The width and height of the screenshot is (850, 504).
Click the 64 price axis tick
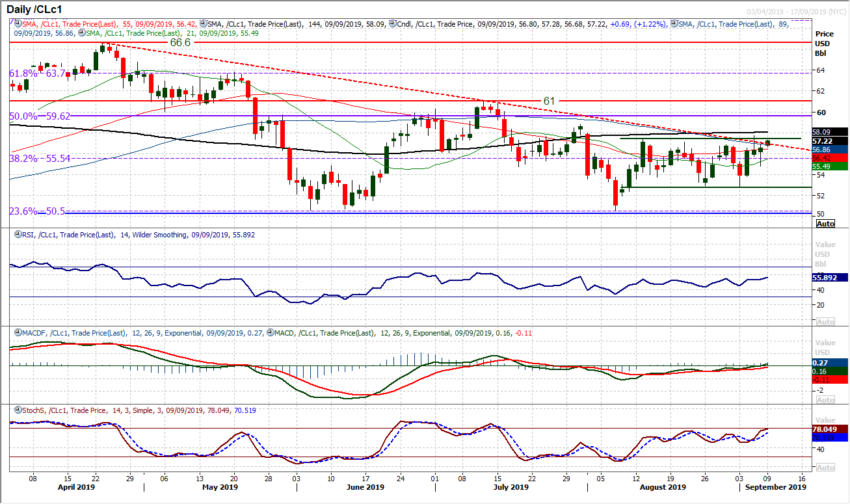tap(821, 70)
